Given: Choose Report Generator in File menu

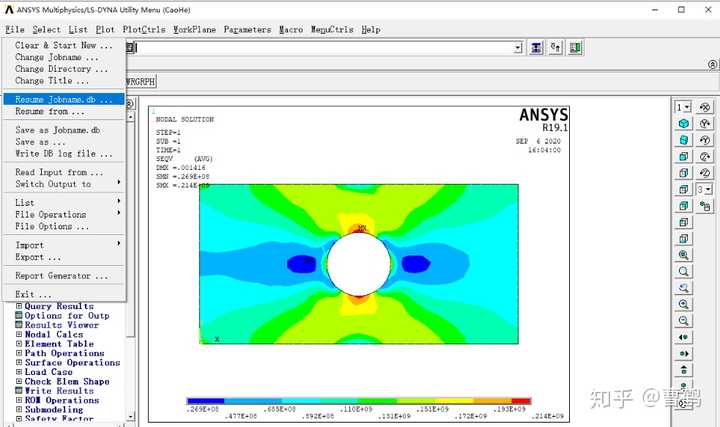Looking at the screenshot, I should (x=64, y=275).
